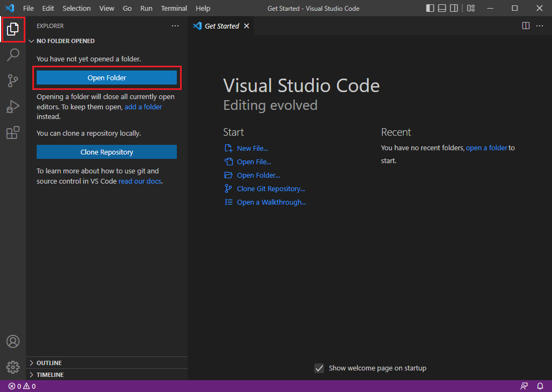Toggle the bottom panel layout icon

442,8
